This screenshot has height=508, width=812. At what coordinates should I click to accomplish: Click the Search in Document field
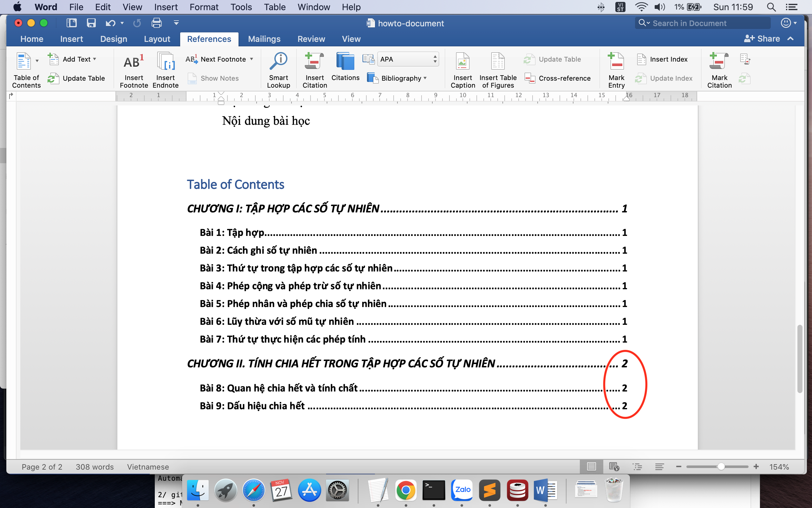pos(703,23)
